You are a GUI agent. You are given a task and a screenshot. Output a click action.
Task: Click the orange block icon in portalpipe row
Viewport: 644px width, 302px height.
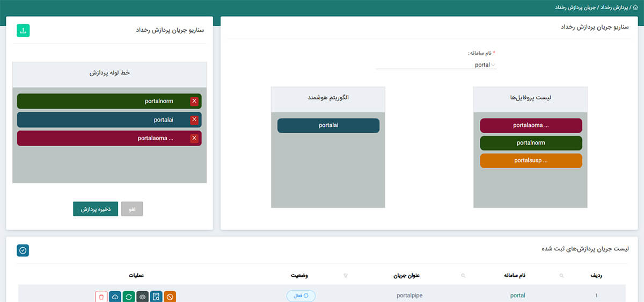(170, 297)
